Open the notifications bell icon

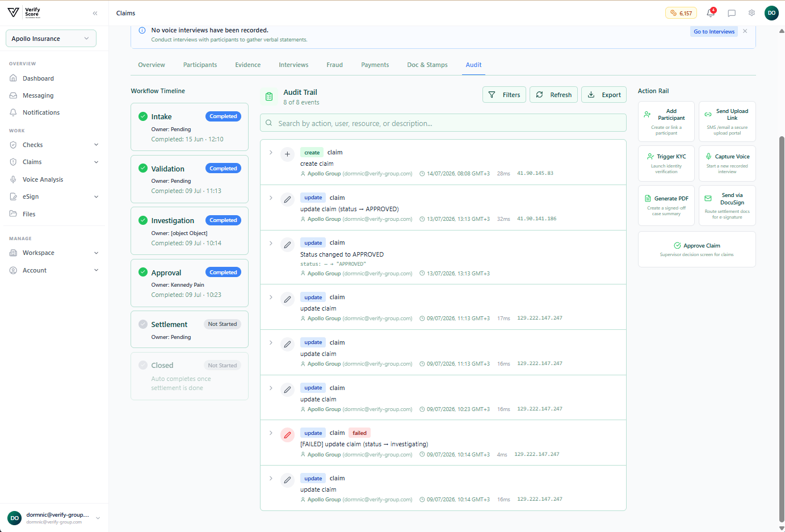(x=710, y=13)
